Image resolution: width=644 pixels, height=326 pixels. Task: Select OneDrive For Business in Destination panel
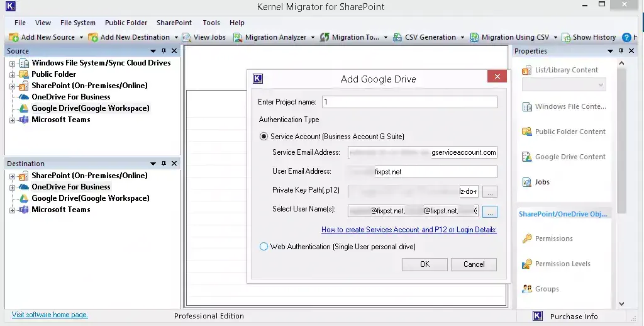71,187
